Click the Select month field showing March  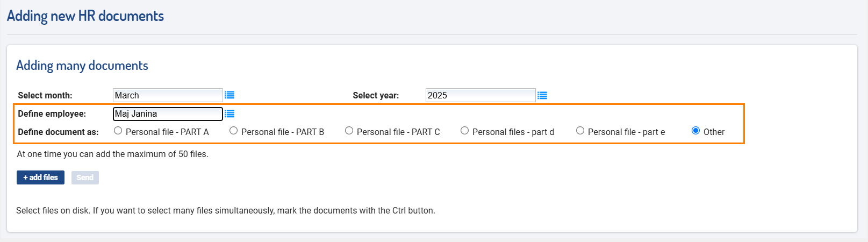click(x=168, y=95)
